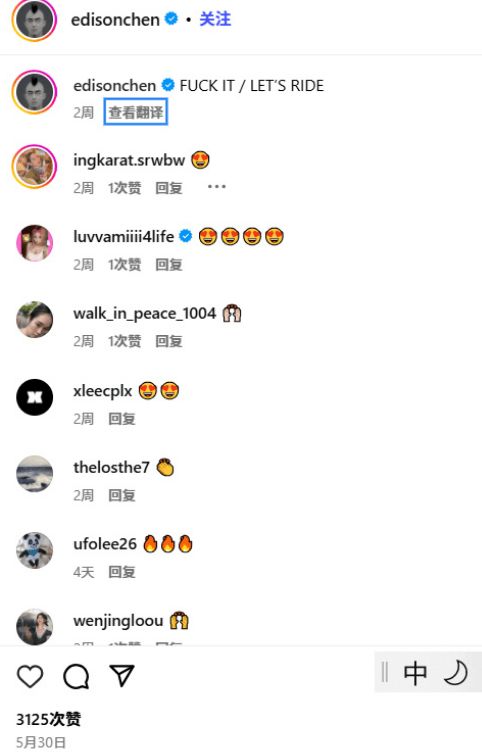The image size is (482, 755).
Task: Toggle IME Chinese input mode indicator
Action: pyautogui.click(x=415, y=673)
